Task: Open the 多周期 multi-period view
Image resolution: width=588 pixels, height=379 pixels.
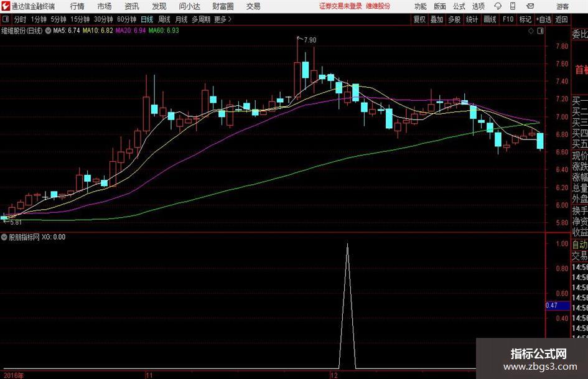Action: tap(201, 19)
